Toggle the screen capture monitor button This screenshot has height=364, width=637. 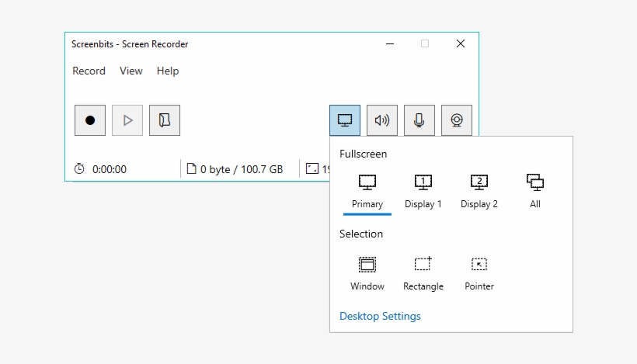coord(344,120)
